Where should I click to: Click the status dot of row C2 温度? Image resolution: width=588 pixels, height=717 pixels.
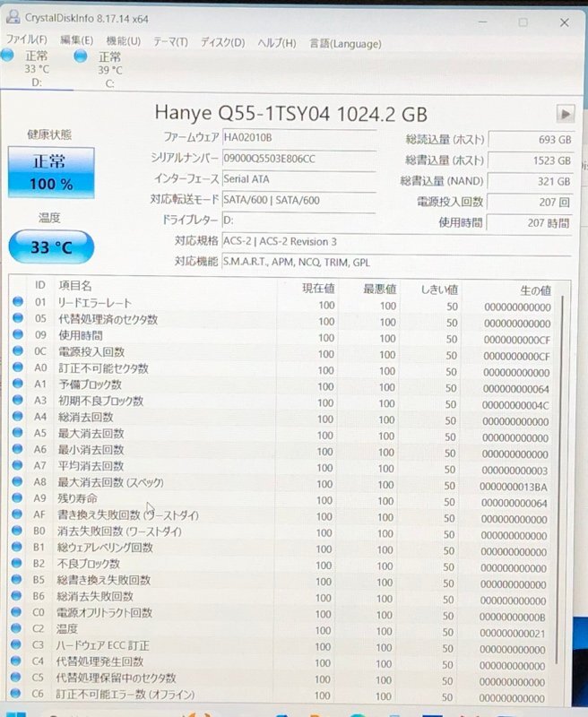[16, 628]
